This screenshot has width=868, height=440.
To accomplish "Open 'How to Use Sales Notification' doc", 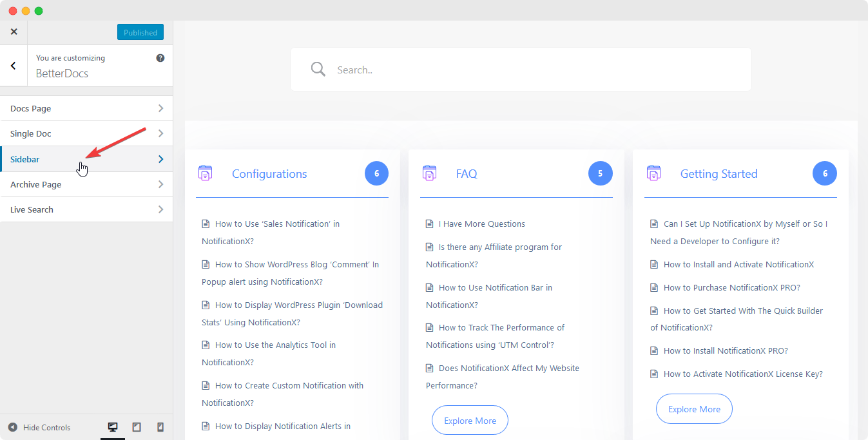I will [x=271, y=233].
